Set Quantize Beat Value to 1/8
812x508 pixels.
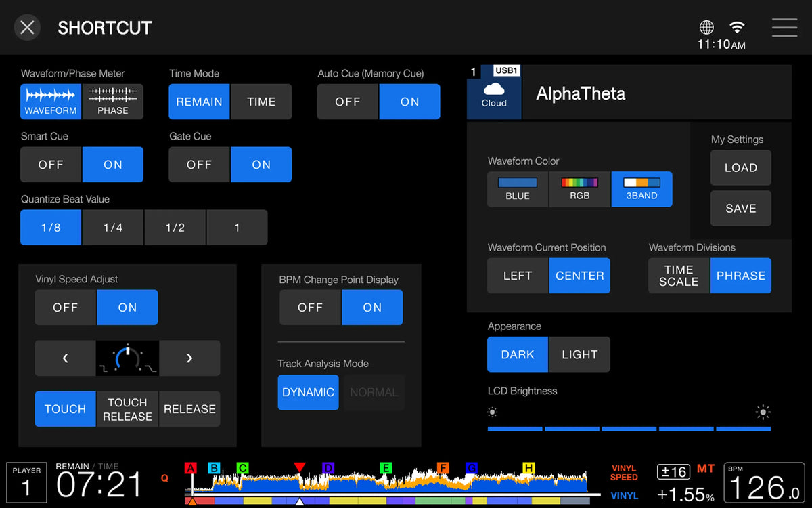click(51, 228)
